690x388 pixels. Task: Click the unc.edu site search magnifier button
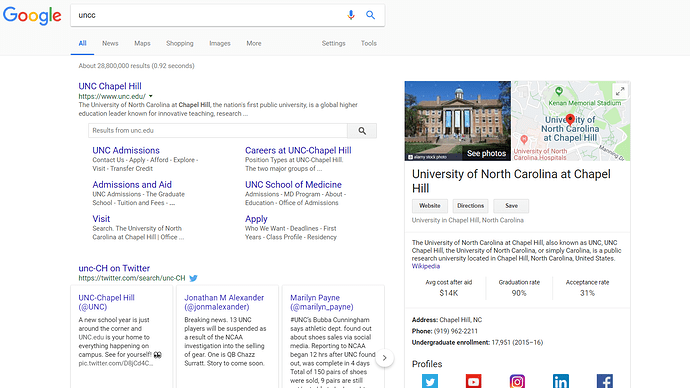[362, 131]
